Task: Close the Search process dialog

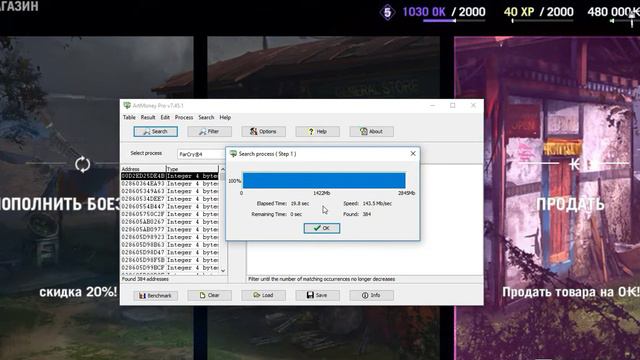Action: (413, 153)
